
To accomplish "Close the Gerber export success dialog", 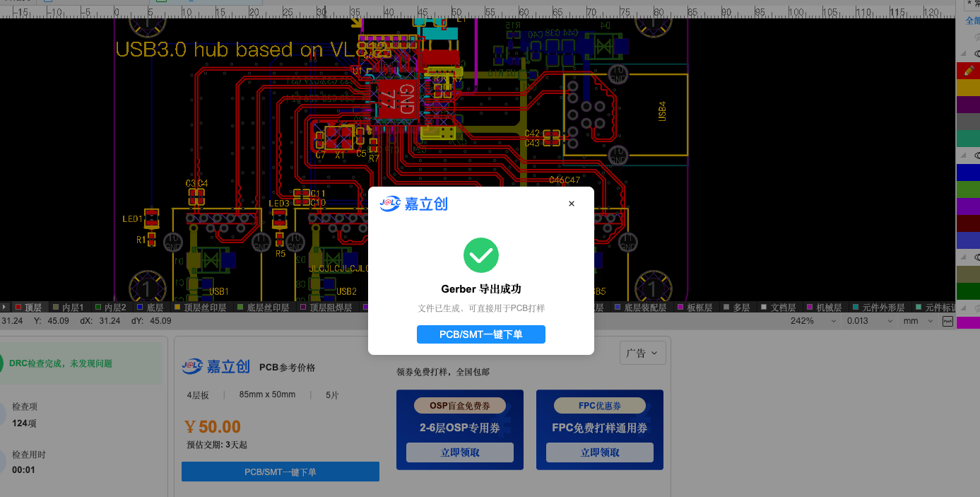I will 572,204.
